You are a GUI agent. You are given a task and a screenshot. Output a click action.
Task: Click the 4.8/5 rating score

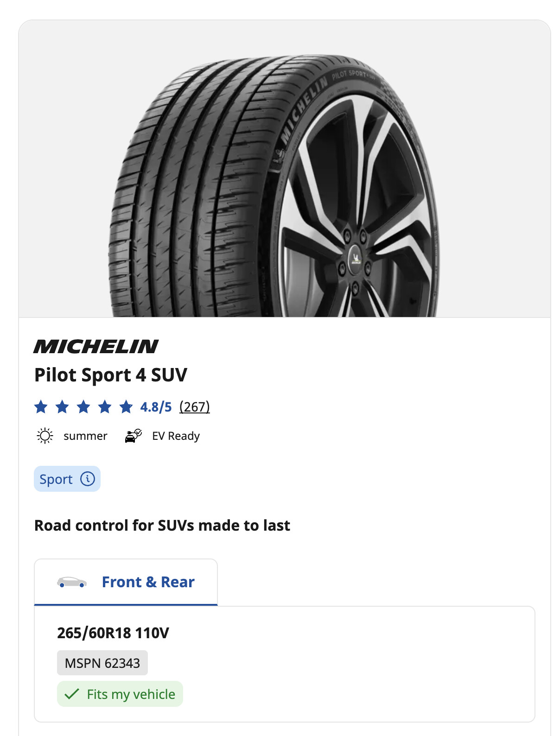(x=156, y=407)
